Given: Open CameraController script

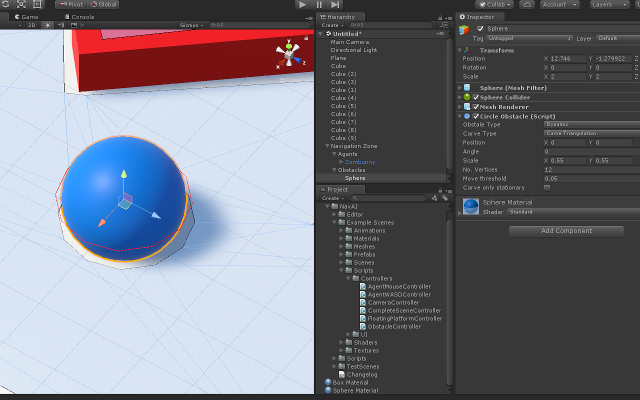Looking at the screenshot, I should [393, 302].
